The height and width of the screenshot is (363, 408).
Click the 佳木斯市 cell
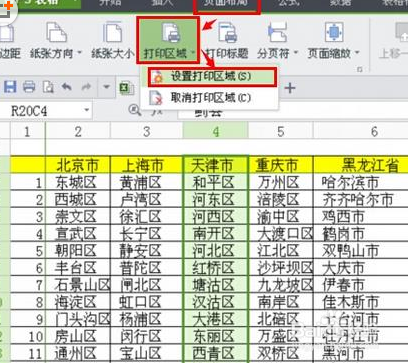(361, 302)
